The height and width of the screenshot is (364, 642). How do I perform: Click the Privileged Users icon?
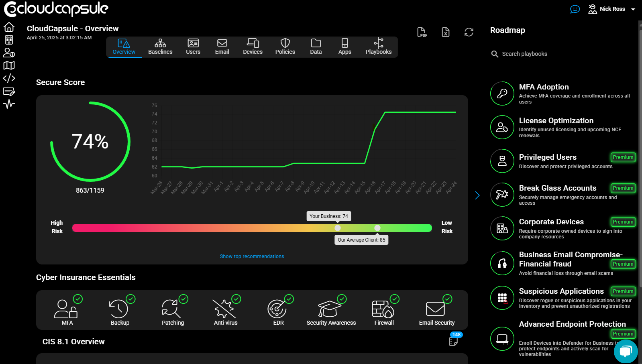click(502, 161)
